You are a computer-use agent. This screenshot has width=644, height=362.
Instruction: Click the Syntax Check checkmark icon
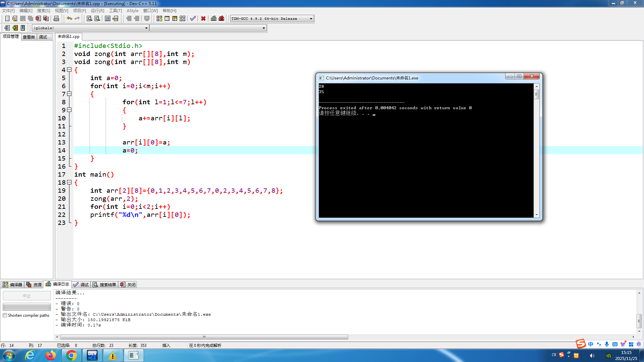[x=193, y=18]
